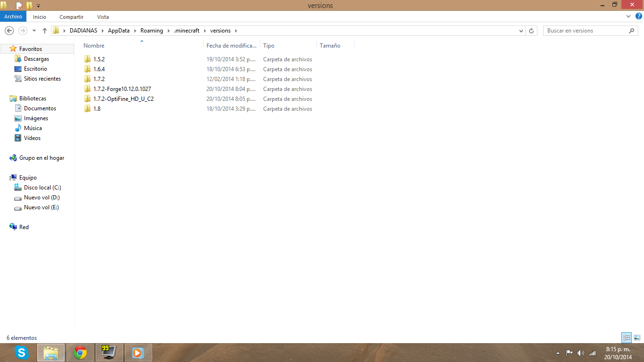Click Favoritos in the navigation pane
The height and width of the screenshot is (362, 644).
click(x=30, y=49)
